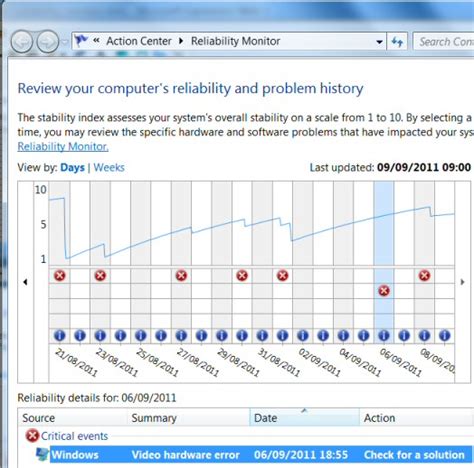Click the Reliability Monitor breadcrumb
This screenshot has width=474, height=468.
click(x=235, y=41)
